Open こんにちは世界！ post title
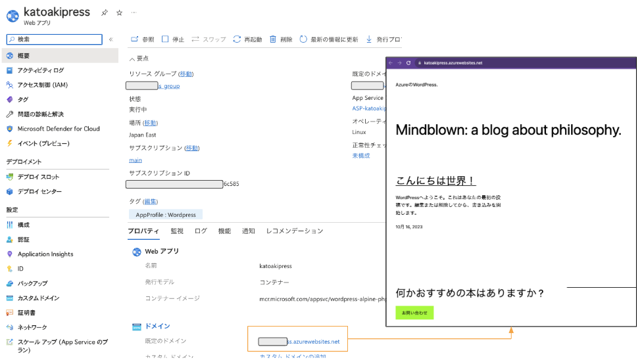 pos(435,181)
